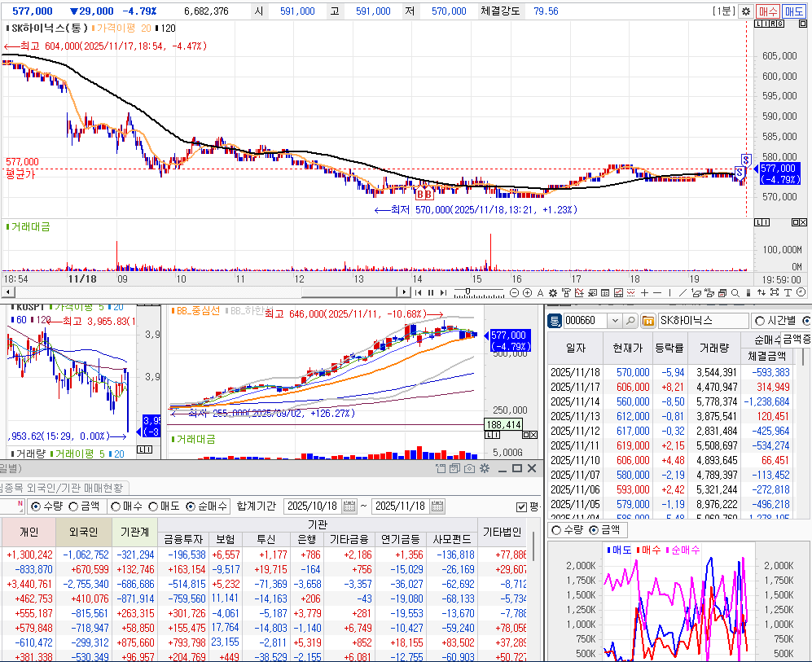The height and width of the screenshot is (662, 812).
Task: Click the end date field 2025/11/18
Action: pos(401,506)
